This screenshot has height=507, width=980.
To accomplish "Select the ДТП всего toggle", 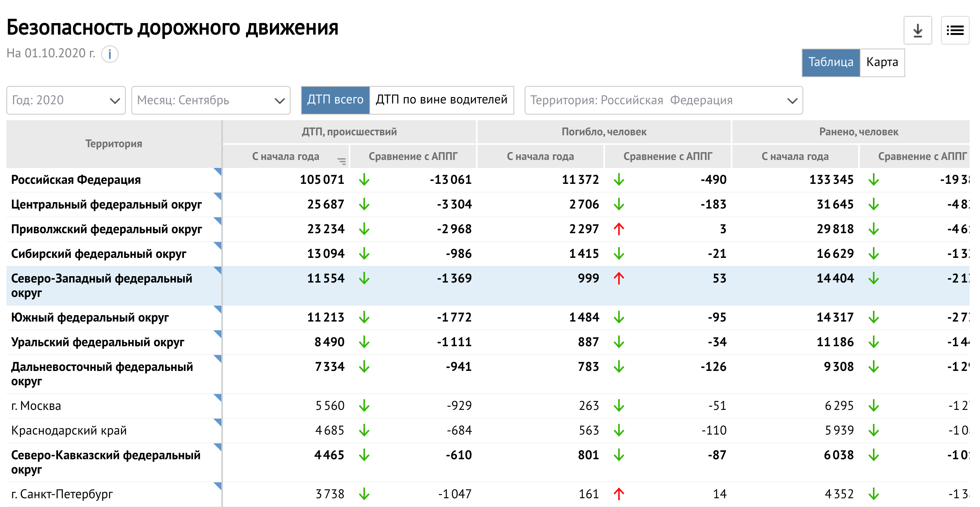I will coord(335,100).
